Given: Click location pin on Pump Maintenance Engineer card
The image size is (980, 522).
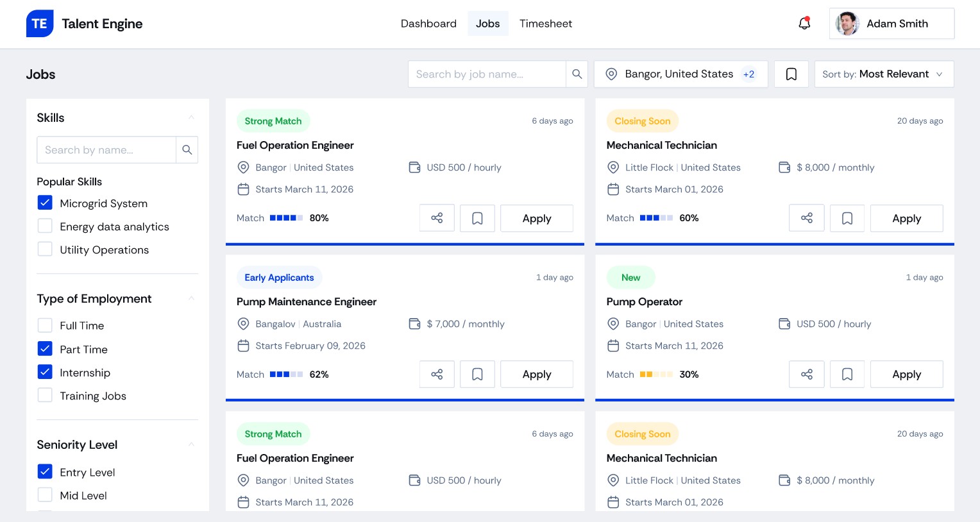Looking at the screenshot, I should [x=243, y=324].
